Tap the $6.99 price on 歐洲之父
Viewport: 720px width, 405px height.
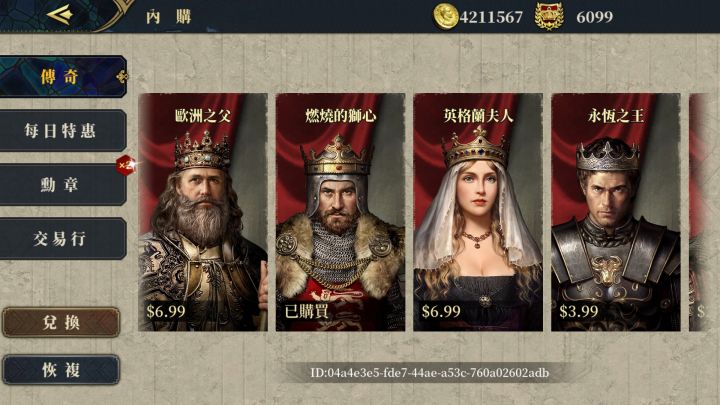point(166,311)
